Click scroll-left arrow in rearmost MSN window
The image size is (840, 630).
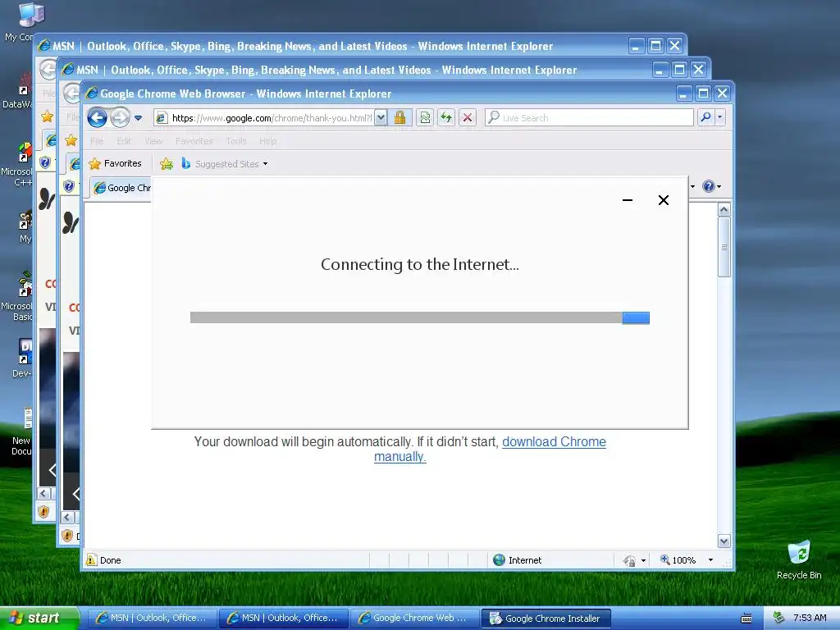tap(44, 494)
